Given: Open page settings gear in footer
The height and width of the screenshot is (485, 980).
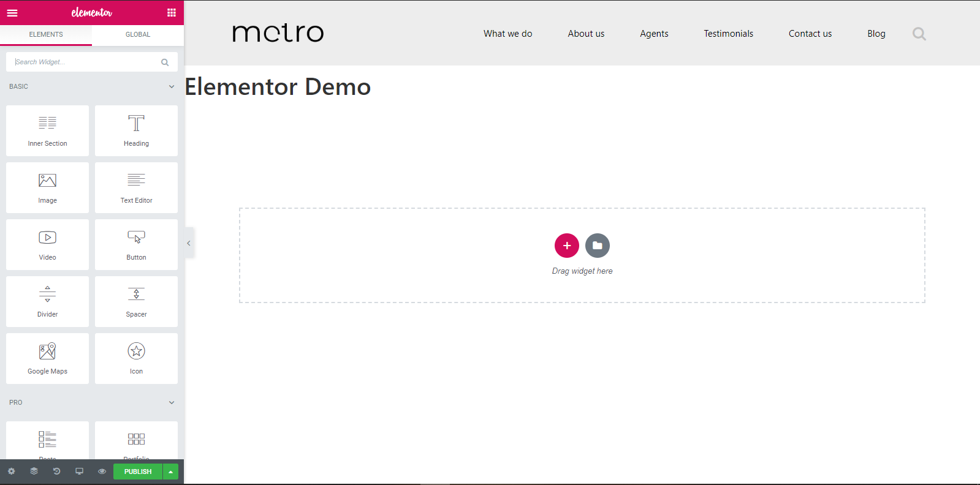Looking at the screenshot, I should coord(11,472).
